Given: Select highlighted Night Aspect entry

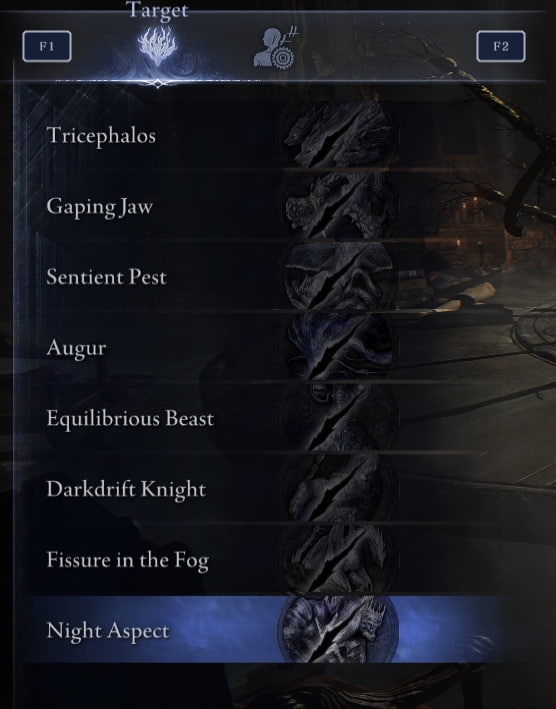Looking at the screenshot, I should click(262, 629).
